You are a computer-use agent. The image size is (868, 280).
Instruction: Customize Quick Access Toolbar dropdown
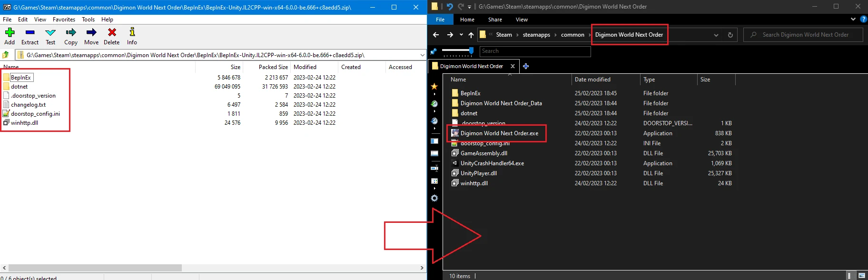coord(469,7)
